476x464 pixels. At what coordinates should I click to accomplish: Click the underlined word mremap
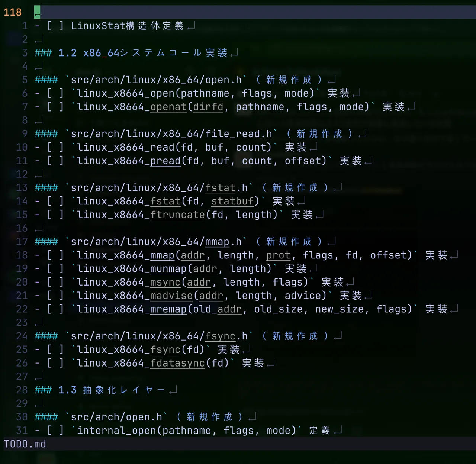168,309
